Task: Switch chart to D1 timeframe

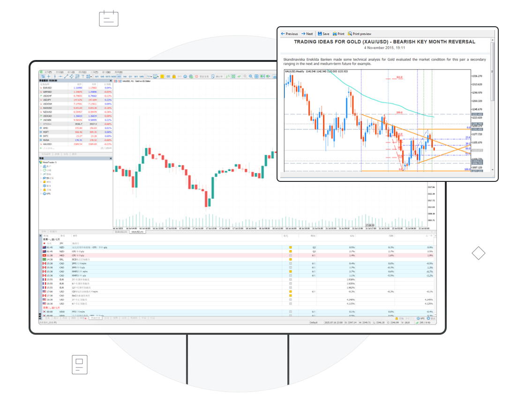Action: click(x=130, y=76)
